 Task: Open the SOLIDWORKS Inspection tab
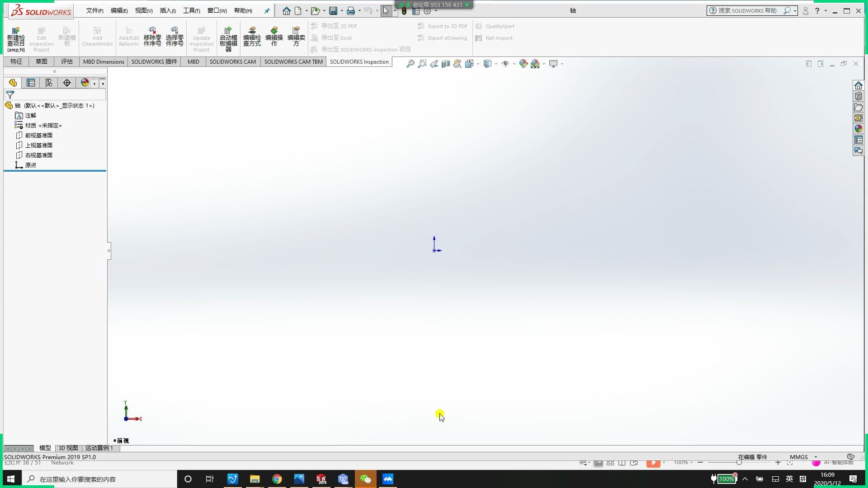[359, 61]
